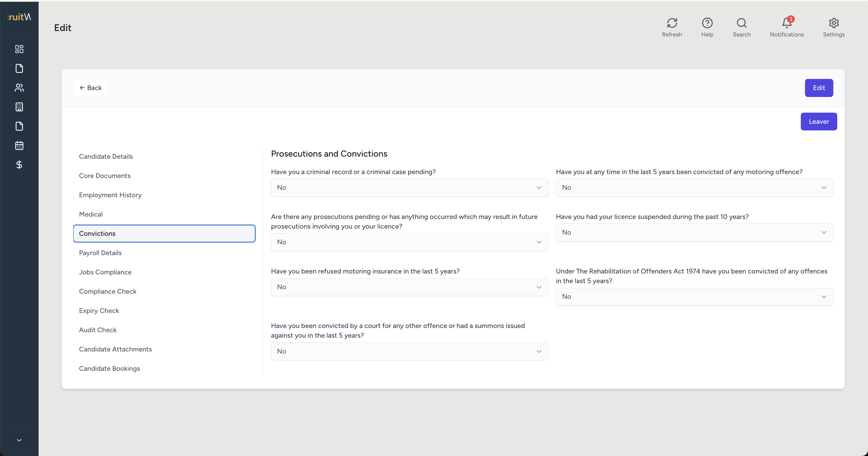The height and width of the screenshot is (456, 868).
Task: Click the Leaver button
Action: tap(819, 122)
